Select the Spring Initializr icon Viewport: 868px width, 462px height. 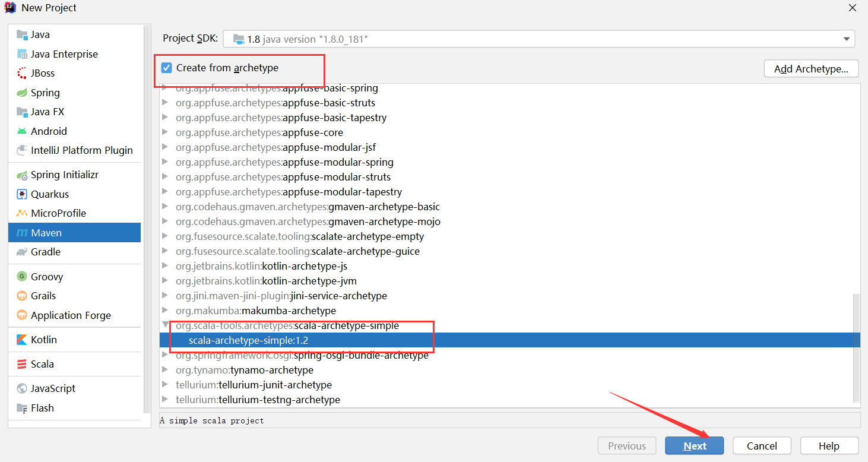pos(22,175)
